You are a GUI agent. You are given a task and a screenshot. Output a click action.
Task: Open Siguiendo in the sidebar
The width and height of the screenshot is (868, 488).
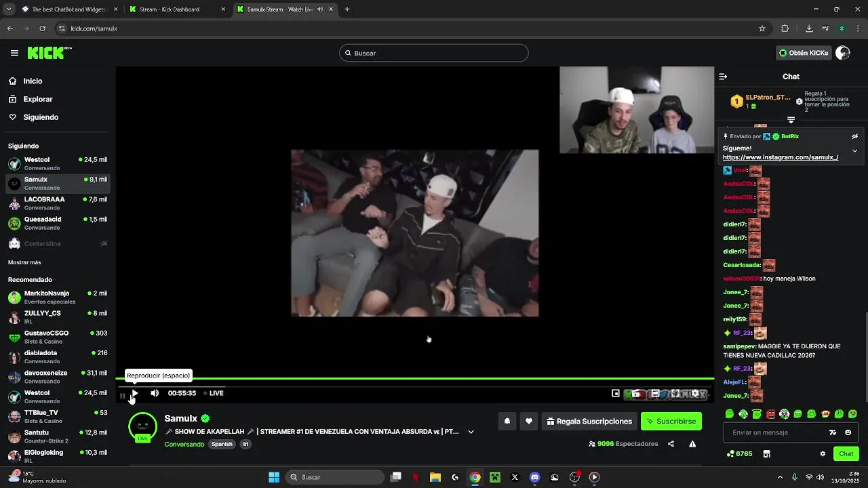(41, 117)
